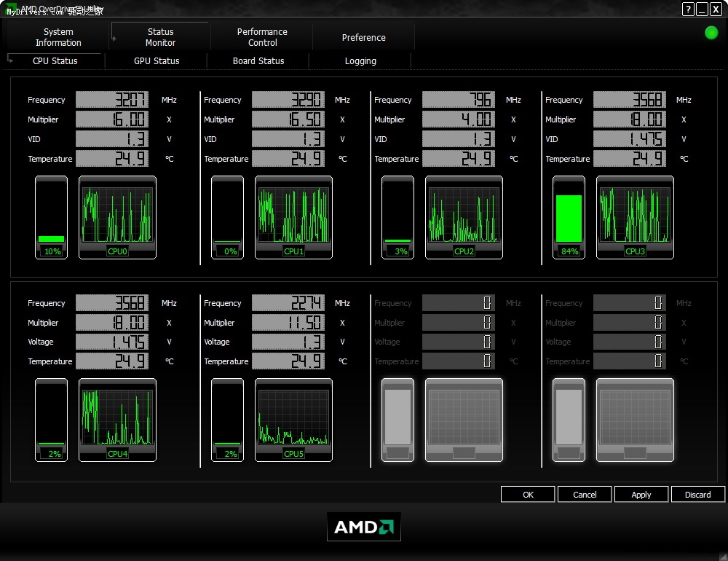Click the CPU4 2% load bar

click(x=51, y=420)
